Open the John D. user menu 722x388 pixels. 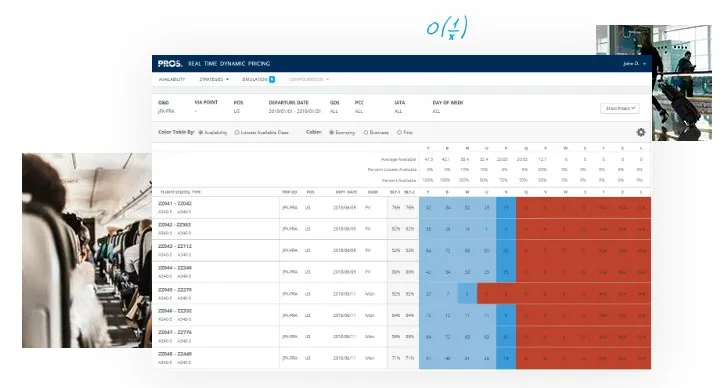[634, 64]
